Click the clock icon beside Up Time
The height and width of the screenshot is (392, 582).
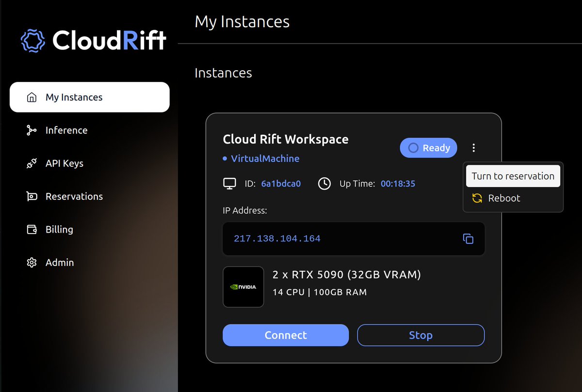click(324, 184)
